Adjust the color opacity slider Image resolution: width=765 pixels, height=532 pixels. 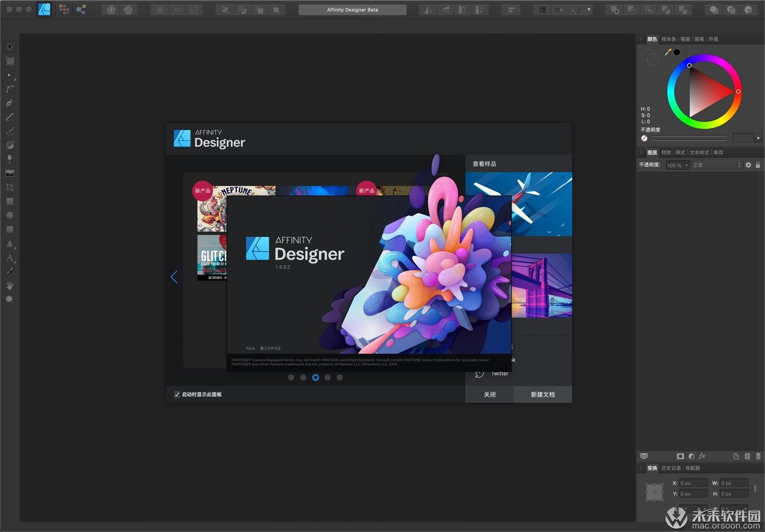[689, 138]
